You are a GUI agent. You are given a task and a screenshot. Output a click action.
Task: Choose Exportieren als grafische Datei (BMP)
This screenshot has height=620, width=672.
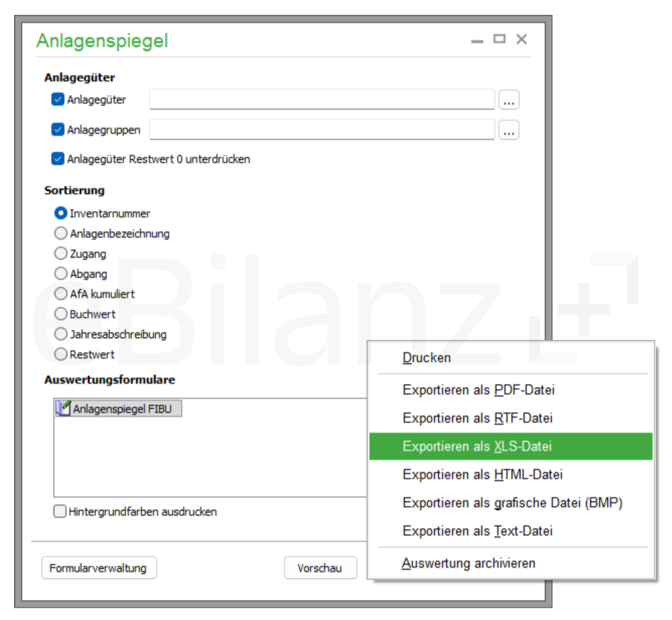coord(511,502)
